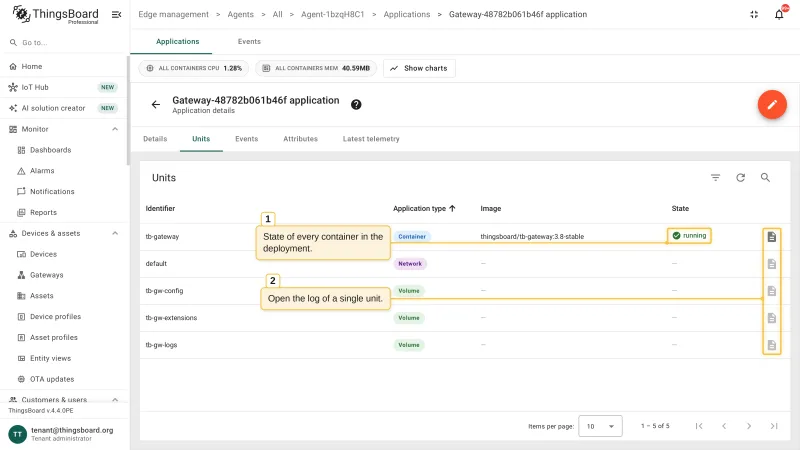Open Applications breadcrumb link
Screen dimensions: 800x450
point(407,14)
